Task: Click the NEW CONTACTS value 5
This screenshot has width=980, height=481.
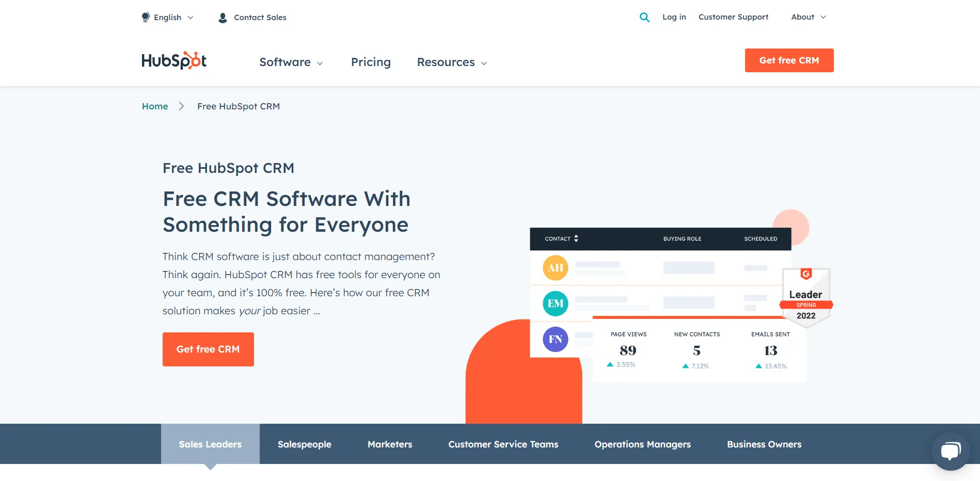Action: (697, 350)
